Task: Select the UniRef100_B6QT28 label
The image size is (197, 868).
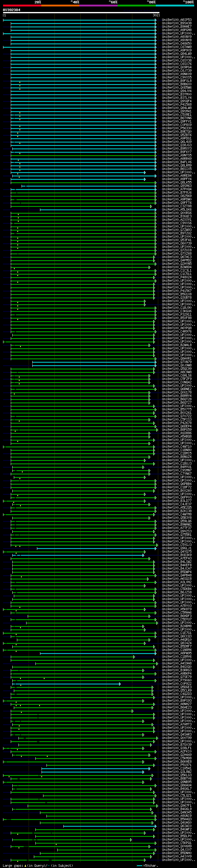Action: coord(177,399)
